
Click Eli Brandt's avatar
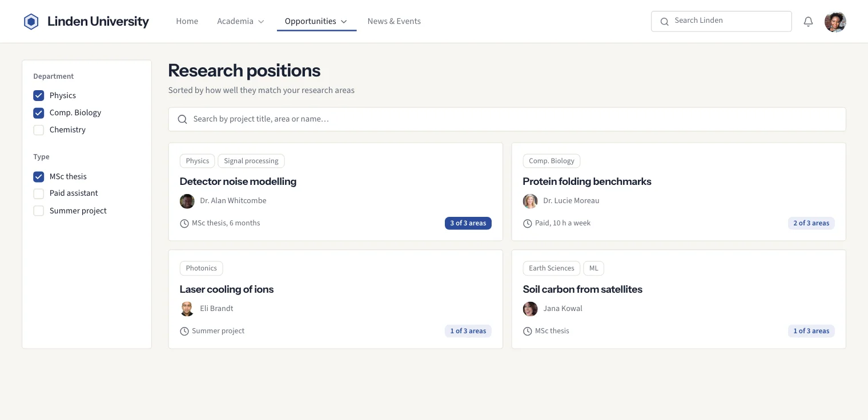187,309
